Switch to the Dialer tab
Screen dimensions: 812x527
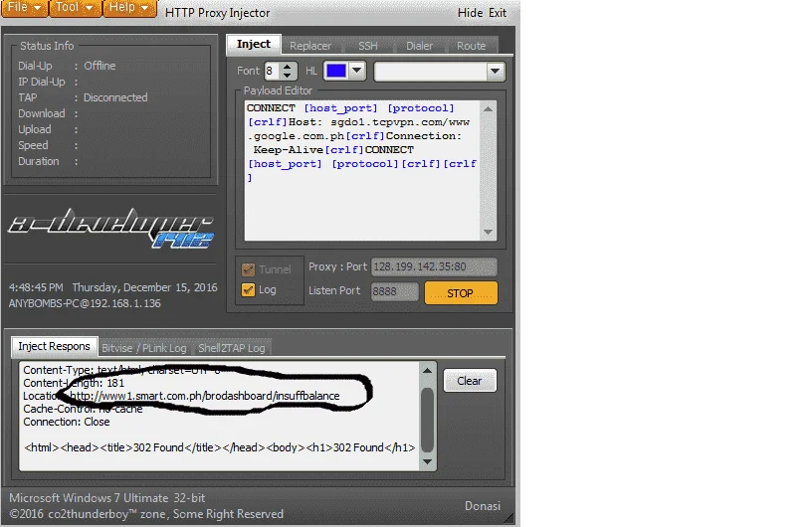(419, 46)
